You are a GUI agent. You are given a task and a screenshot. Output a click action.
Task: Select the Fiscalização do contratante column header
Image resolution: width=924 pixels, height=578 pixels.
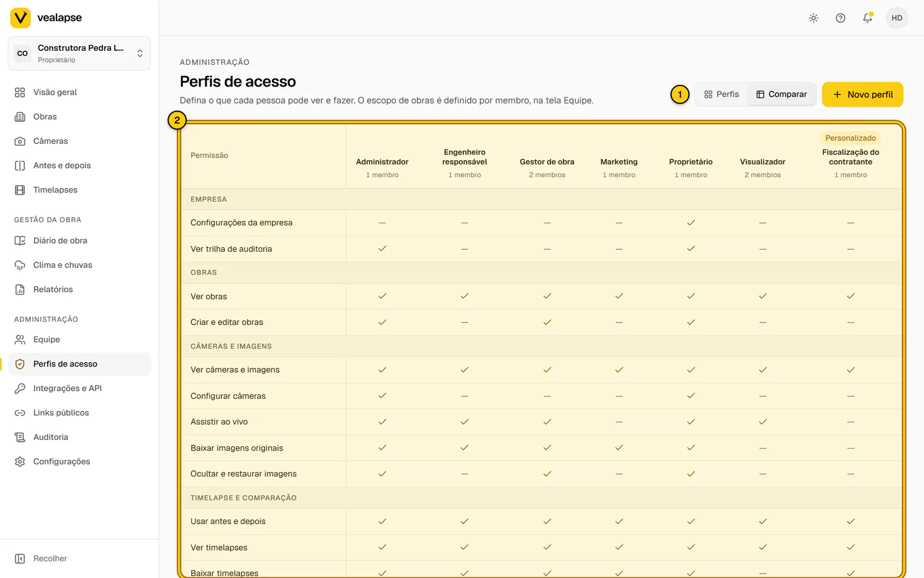pyautogui.click(x=851, y=157)
